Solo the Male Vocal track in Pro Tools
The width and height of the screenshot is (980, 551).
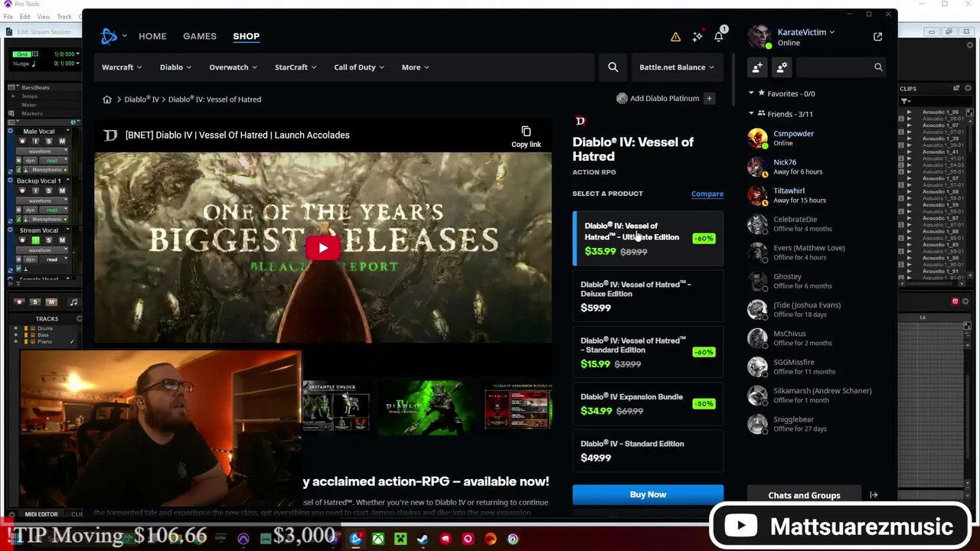tap(48, 142)
